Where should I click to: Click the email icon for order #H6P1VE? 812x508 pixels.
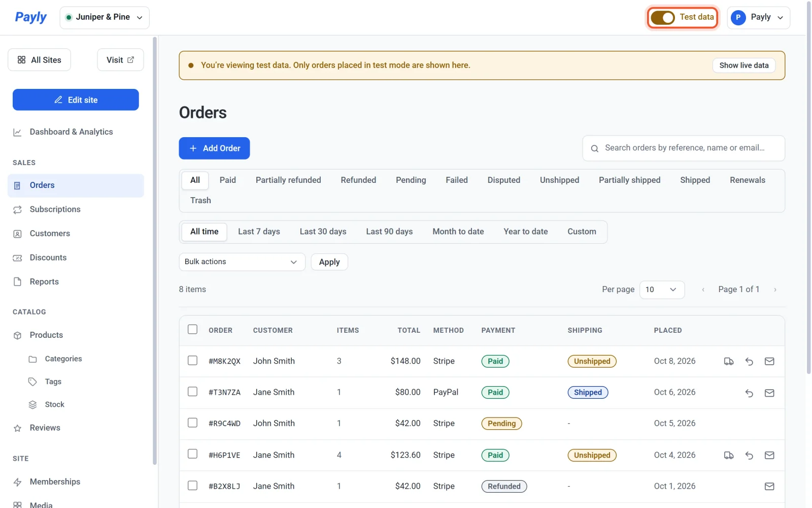(x=769, y=456)
